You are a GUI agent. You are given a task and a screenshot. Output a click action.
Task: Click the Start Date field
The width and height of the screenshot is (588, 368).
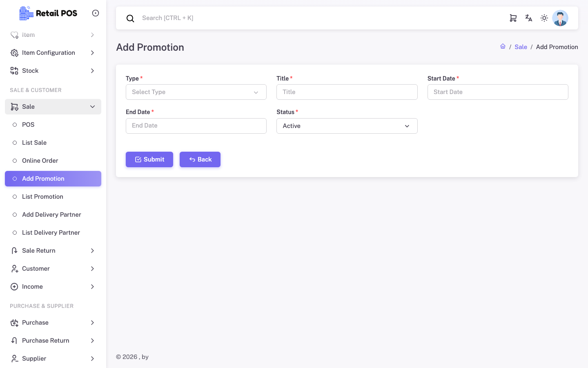tap(498, 92)
